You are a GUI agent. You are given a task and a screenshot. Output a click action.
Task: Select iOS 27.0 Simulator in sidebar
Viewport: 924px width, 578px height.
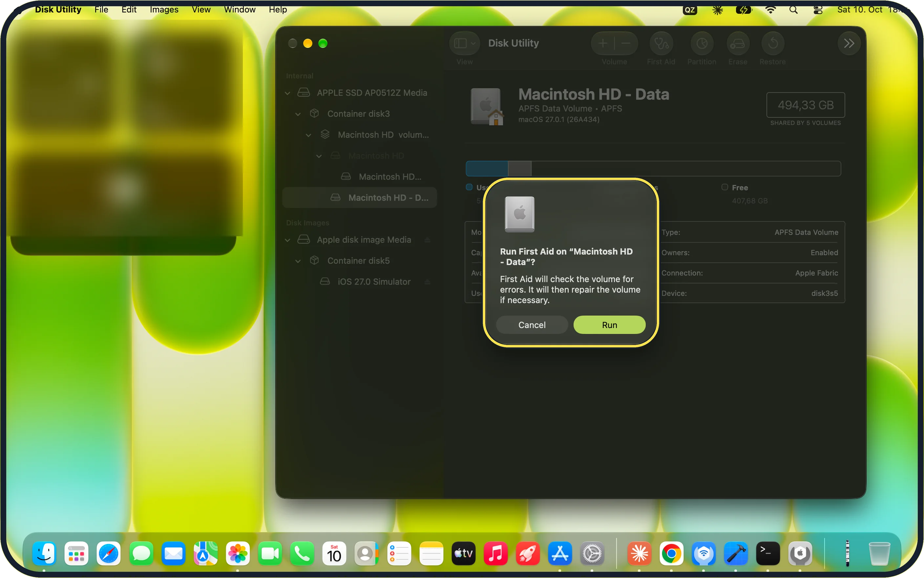click(359, 282)
